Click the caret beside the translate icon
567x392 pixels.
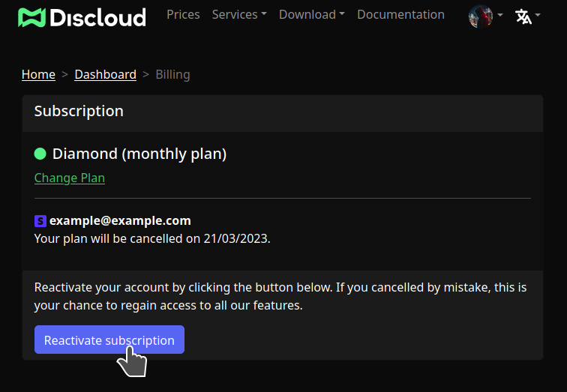click(538, 16)
